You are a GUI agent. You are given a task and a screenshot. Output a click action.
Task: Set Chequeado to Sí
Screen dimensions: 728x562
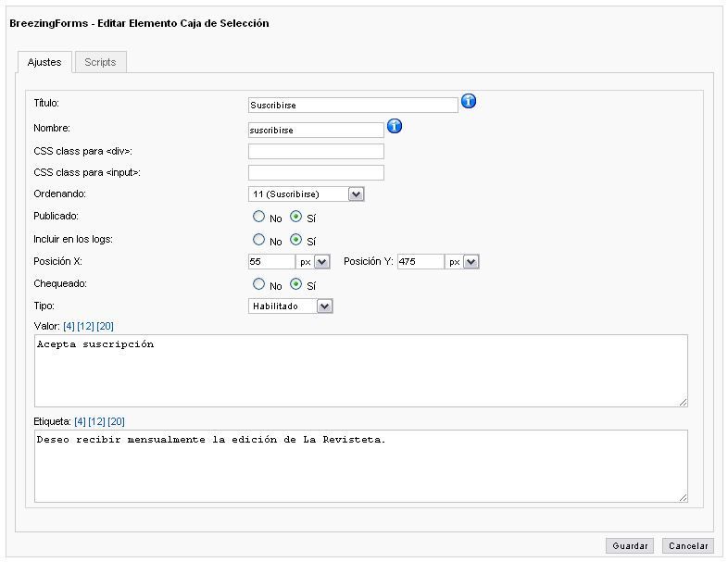tap(295, 284)
